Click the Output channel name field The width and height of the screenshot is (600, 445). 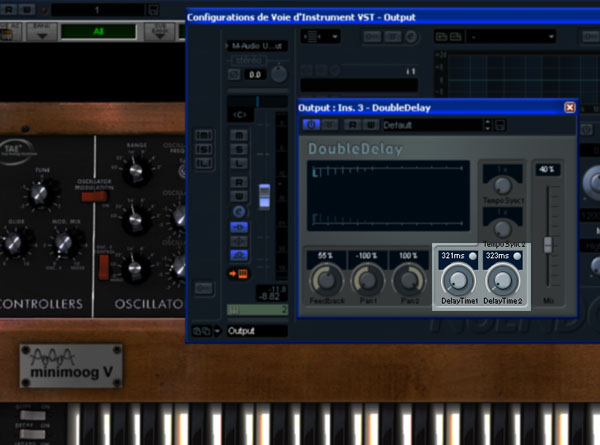257,331
